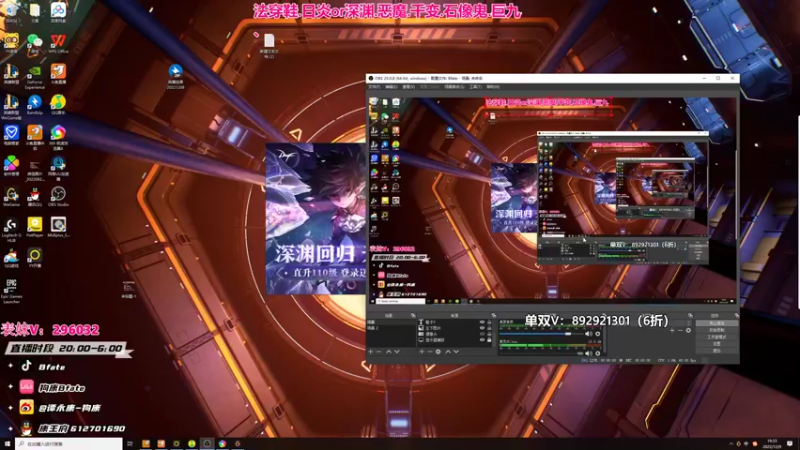Adjust the Mic/Aux volume slider
This screenshot has width=800, height=450.
541,354
